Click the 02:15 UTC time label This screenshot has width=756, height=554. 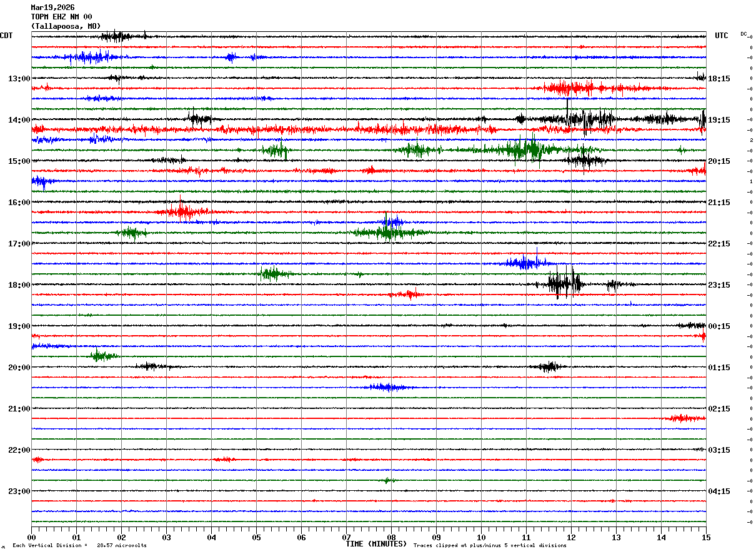(x=719, y=409)
